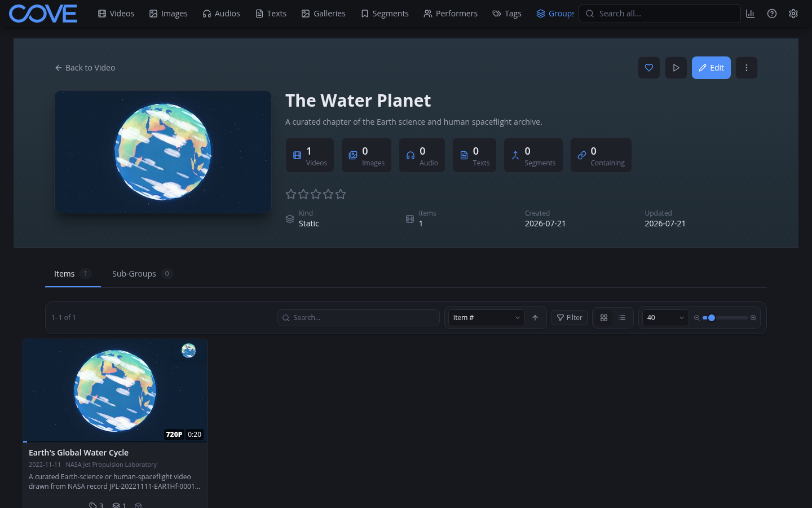Switch to list view
The image size is (812, 508).
pyautogui.click(x=622, y=318)
